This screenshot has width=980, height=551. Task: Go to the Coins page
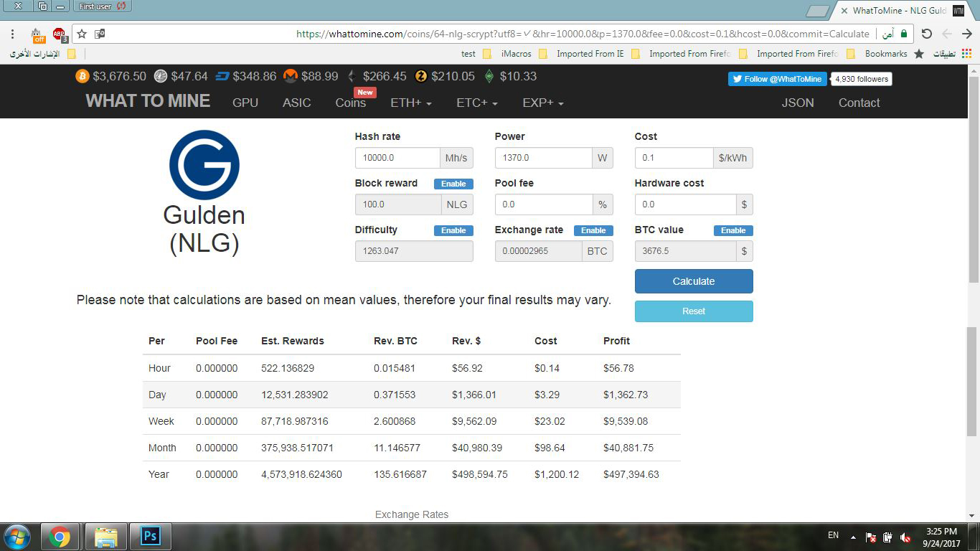point(351,103)
